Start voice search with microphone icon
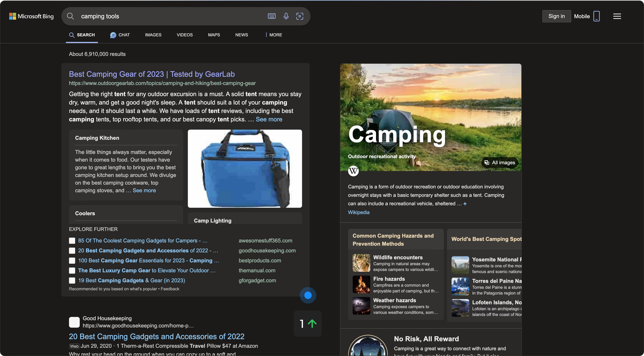The image size is (644, 356). (286, 16)
